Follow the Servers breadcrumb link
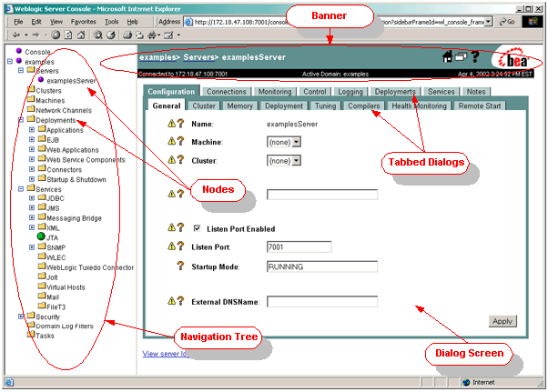The width and height of the screenshot is (548, 392). (x=198, y=57)
